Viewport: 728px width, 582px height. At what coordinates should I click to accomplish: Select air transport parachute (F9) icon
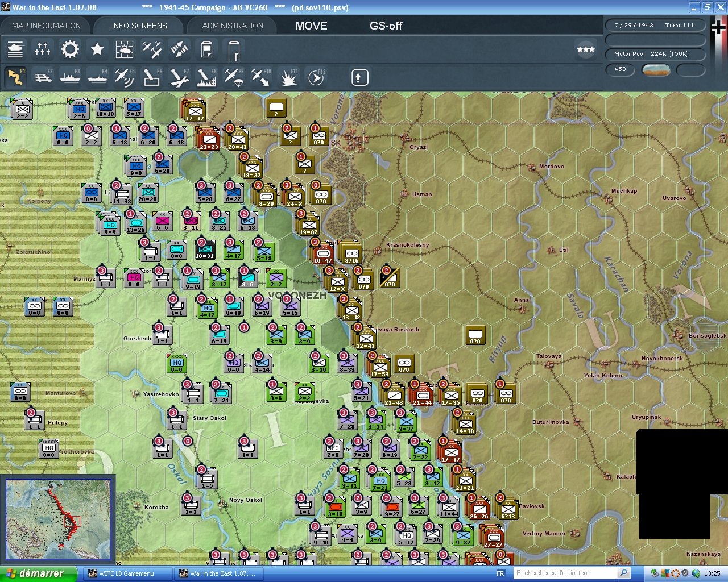[234, 77]
